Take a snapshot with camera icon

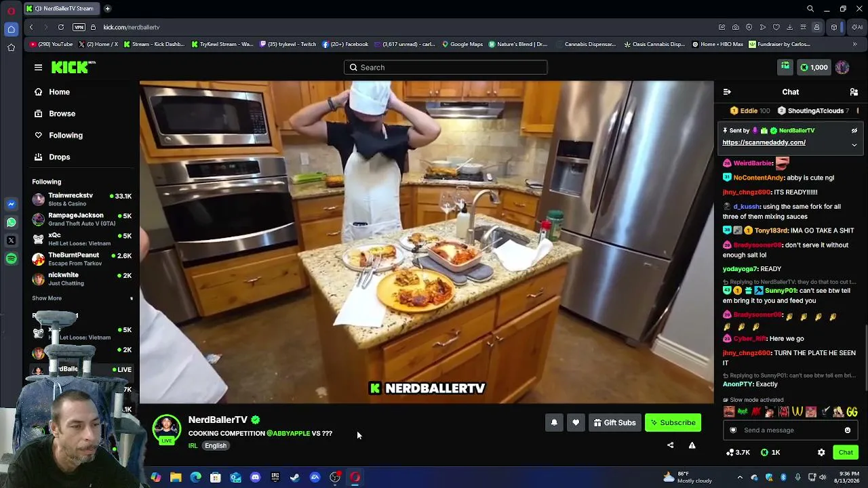(x=736, y=27)
